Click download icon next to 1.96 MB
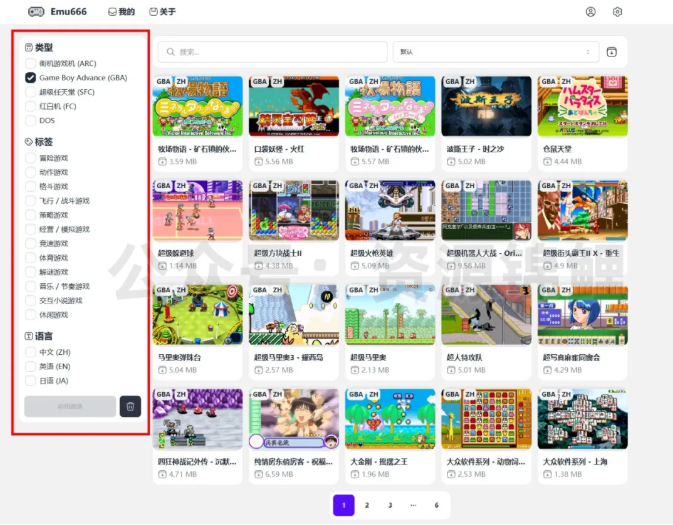The height and width of the screenshot is (525, 673). (x=355, y=474)
